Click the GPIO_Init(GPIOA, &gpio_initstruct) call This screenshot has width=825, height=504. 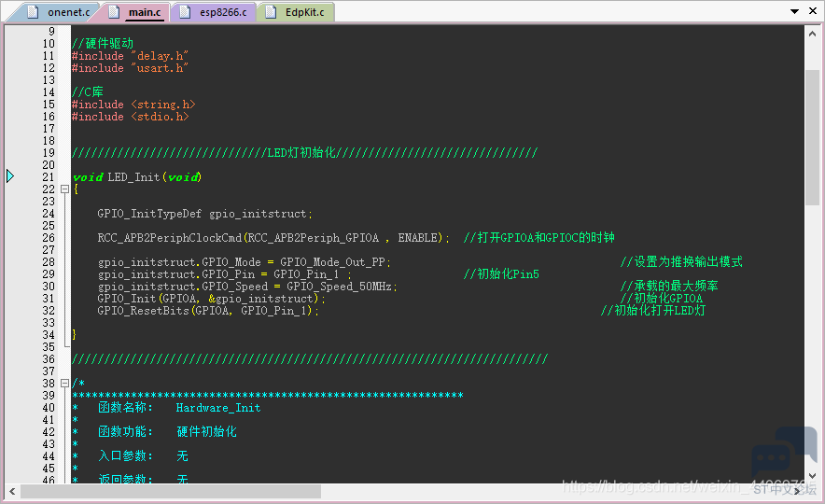pos(212,299)
